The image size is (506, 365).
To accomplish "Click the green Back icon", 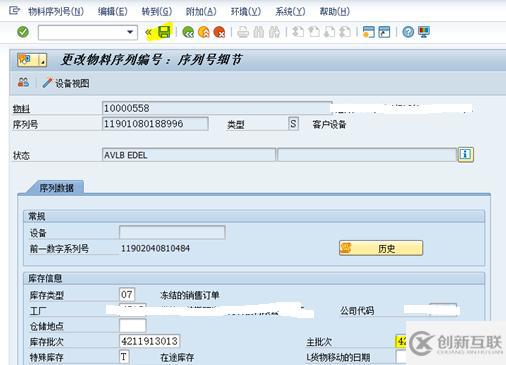I will pyautogui.click(x=188, y=32).
